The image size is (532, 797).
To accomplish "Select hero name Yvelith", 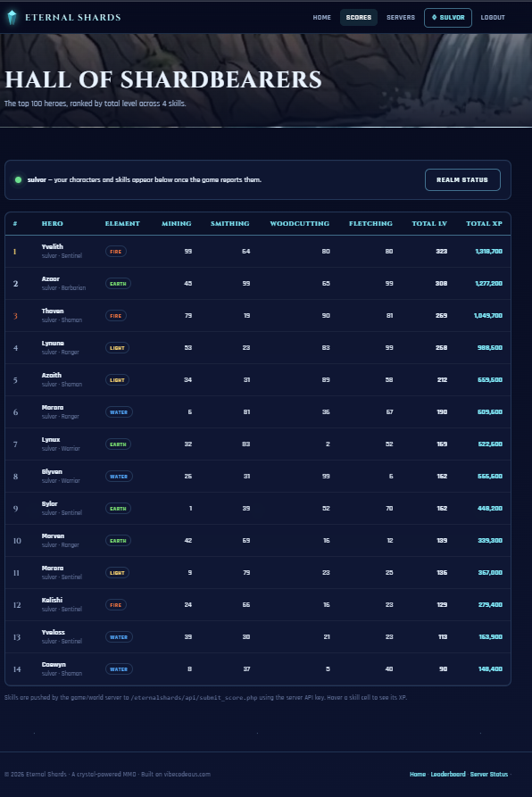I will (53, 246).
